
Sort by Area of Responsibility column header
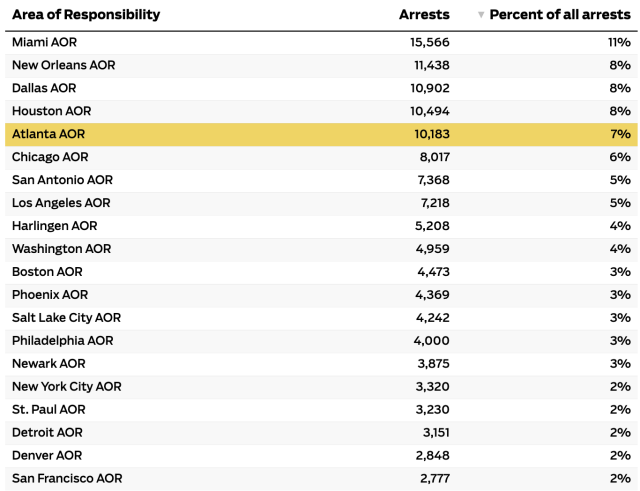(86, 15)
